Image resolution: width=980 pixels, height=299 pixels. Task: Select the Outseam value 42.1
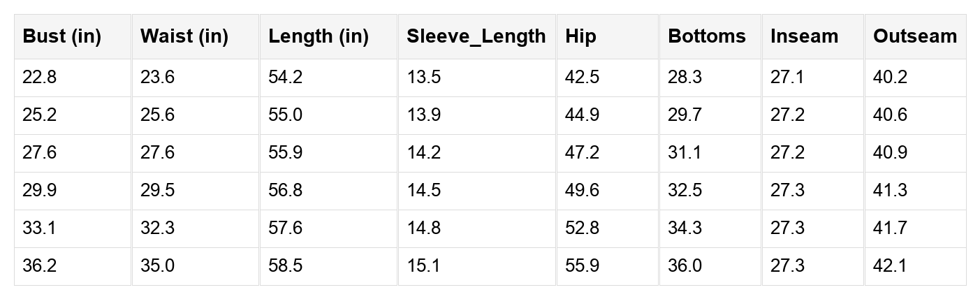click(890, 266)
